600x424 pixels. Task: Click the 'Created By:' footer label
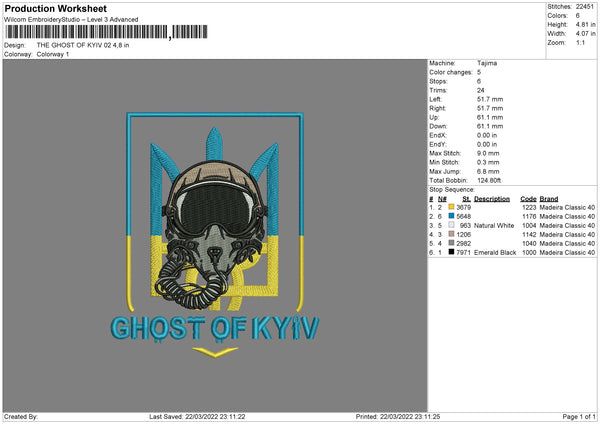[x=21, y=417]
